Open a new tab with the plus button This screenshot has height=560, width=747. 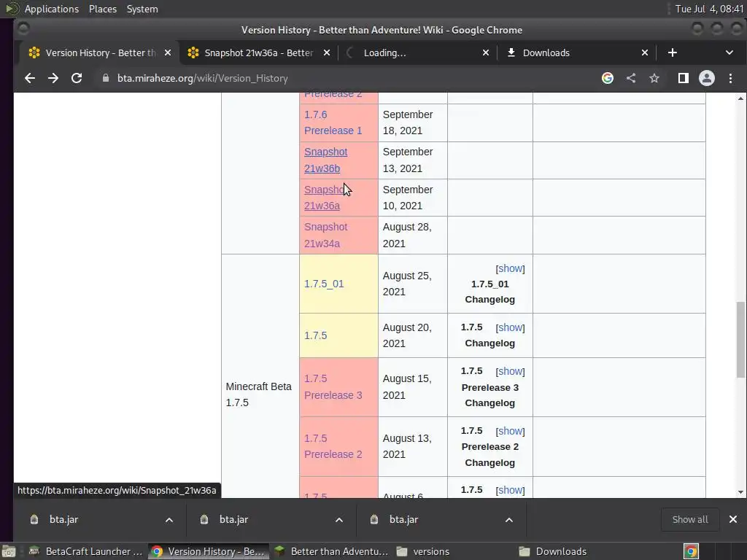672,52
